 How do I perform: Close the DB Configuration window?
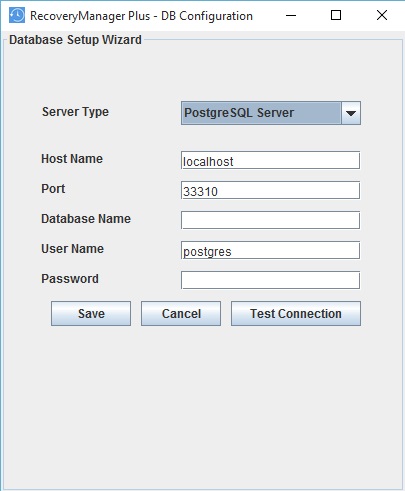pyautogui.click(x=382, y=15)
